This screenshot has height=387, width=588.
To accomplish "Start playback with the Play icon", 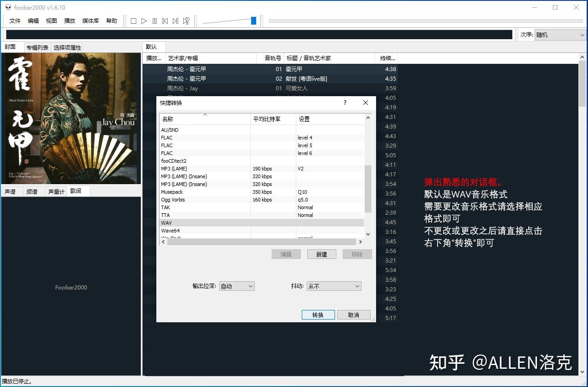I will click(x=144, y=21).
